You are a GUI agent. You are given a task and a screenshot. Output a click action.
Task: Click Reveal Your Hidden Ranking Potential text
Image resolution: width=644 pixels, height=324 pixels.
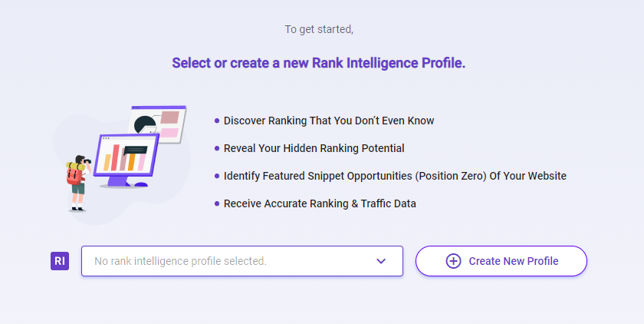tap(314, 148)
